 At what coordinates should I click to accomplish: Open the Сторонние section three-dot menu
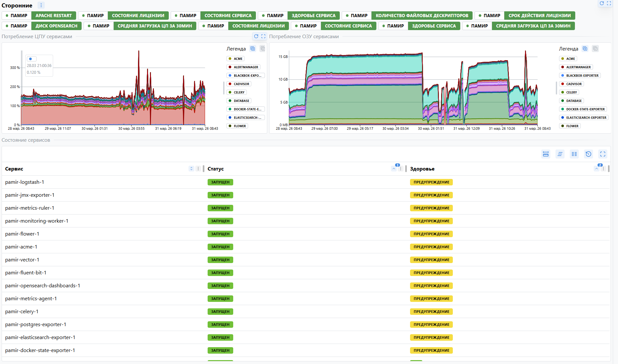(41, 5)
